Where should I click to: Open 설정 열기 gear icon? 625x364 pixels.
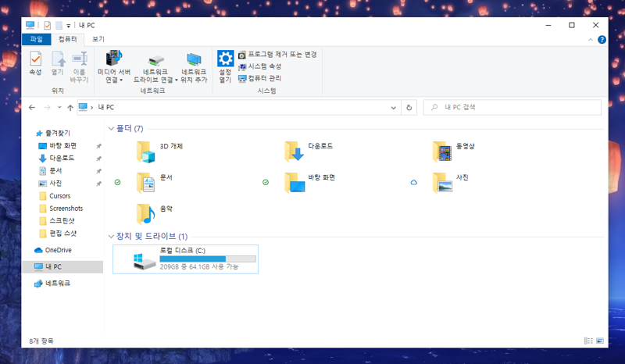pyautogui.click(x=225, y=59)
